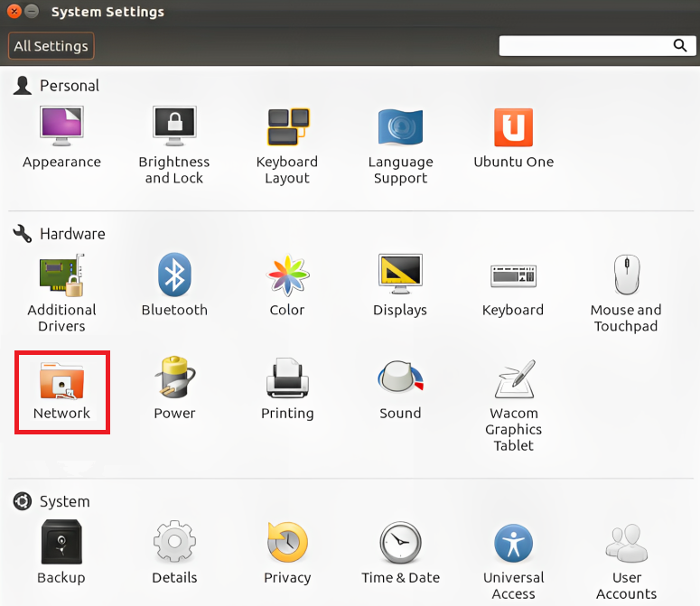Open Brightness and Lock settings
Screen dimensions: 700x606
point(174,145)
